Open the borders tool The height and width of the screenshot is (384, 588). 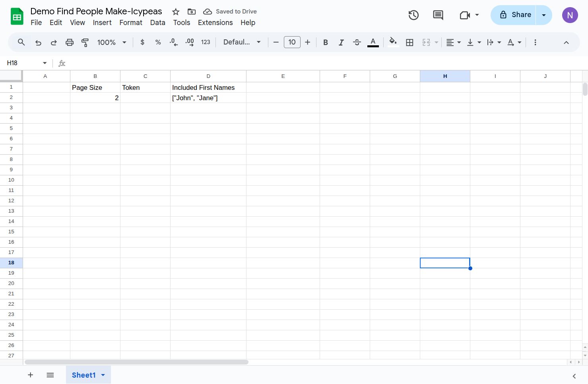[x=409, y=42]
